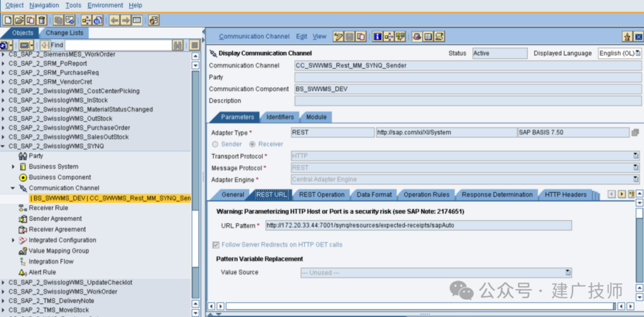The width and height of the screenshot is (644, 317).
Task: Click the blue document help icon in main toolbar
Action: pos(98,20)
